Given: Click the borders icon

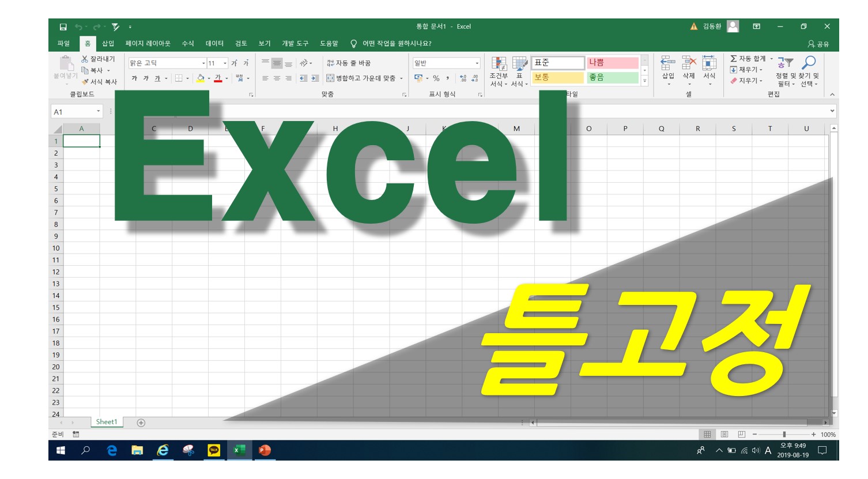Looking at the screenshot, I should pos(179,78).
